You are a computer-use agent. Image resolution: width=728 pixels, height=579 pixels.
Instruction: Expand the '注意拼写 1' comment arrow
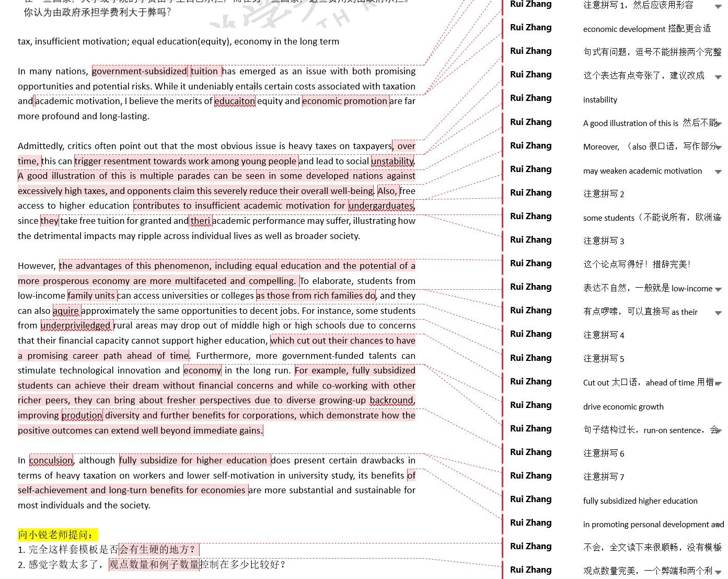pos(718,6)
